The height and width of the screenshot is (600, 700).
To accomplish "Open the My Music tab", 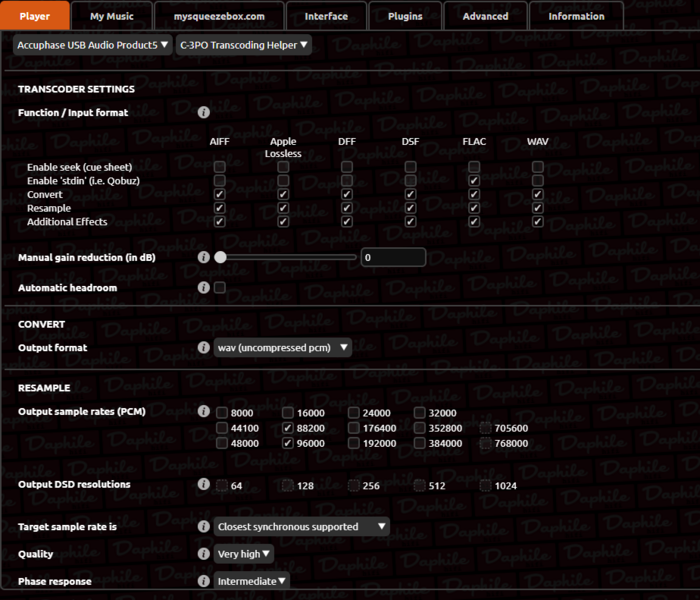I will pos(112,16).
